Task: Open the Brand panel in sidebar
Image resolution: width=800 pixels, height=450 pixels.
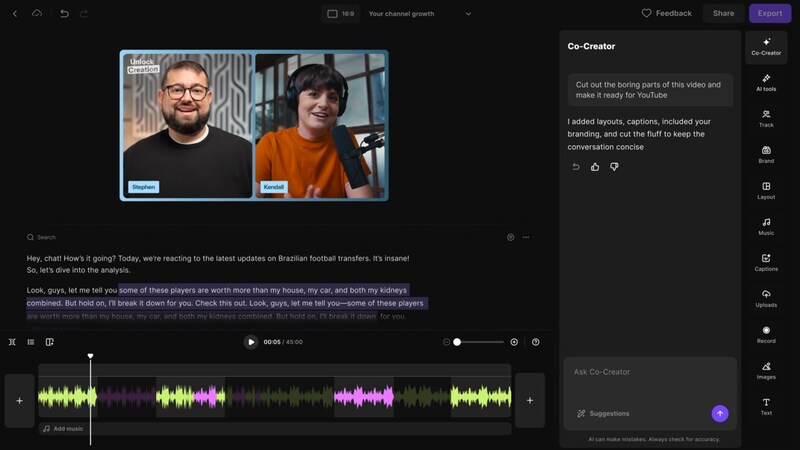Action: pos(766,154)
